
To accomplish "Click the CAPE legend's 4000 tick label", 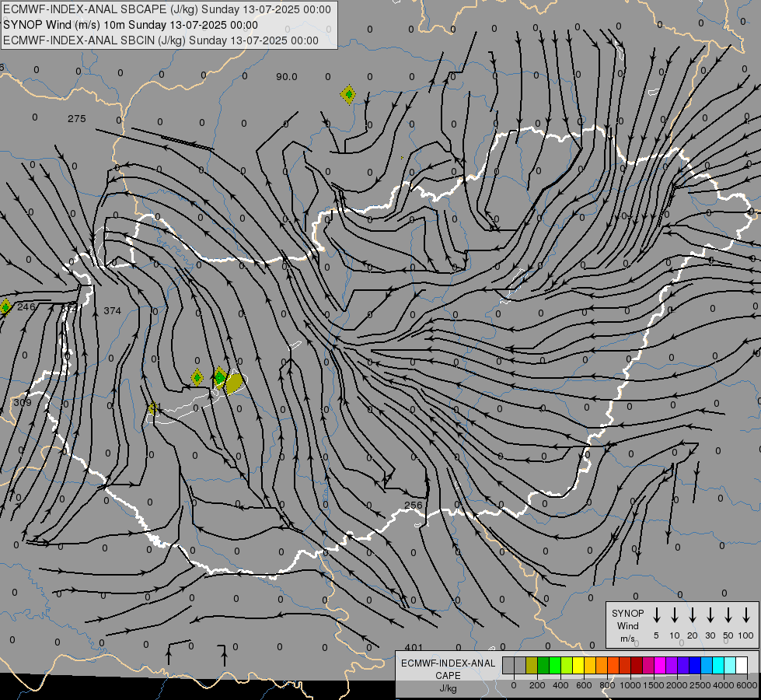I will 723,685.
